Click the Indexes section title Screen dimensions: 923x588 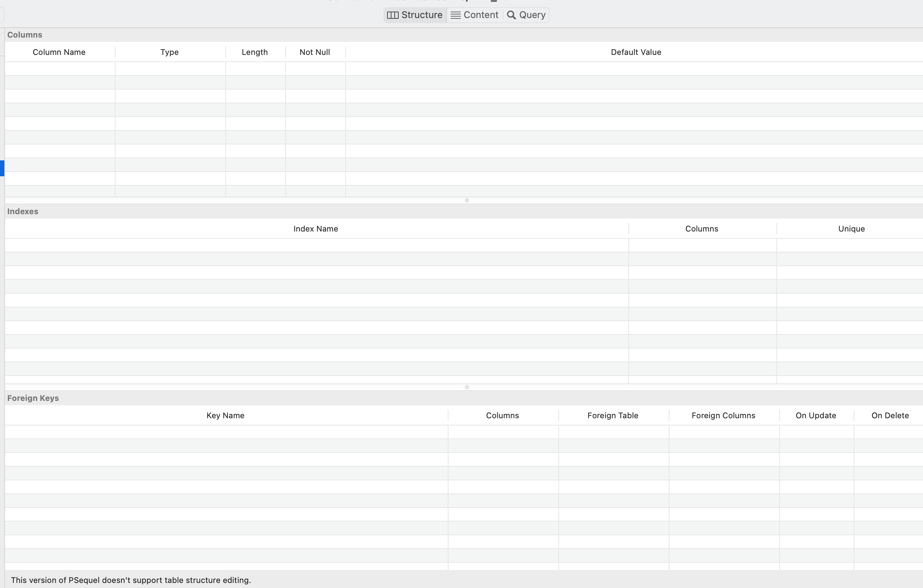23,212
